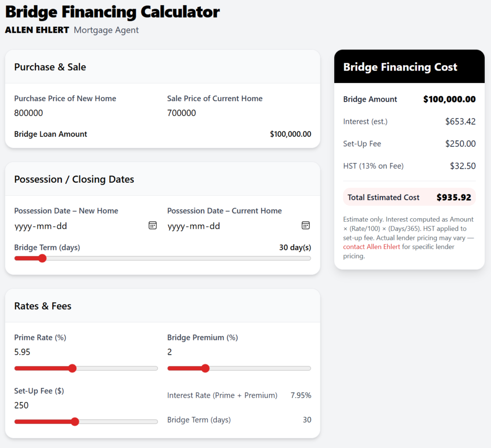The height and width of the screenshot is (448, 491).
Task: Open the contact Allen Ehlert link
Action: point(372,247)
